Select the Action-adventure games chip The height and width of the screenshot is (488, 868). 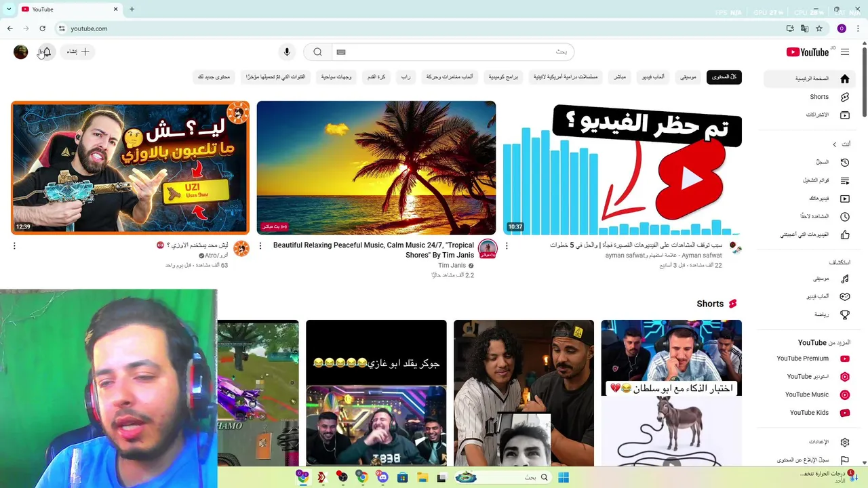tap(450, 77)
